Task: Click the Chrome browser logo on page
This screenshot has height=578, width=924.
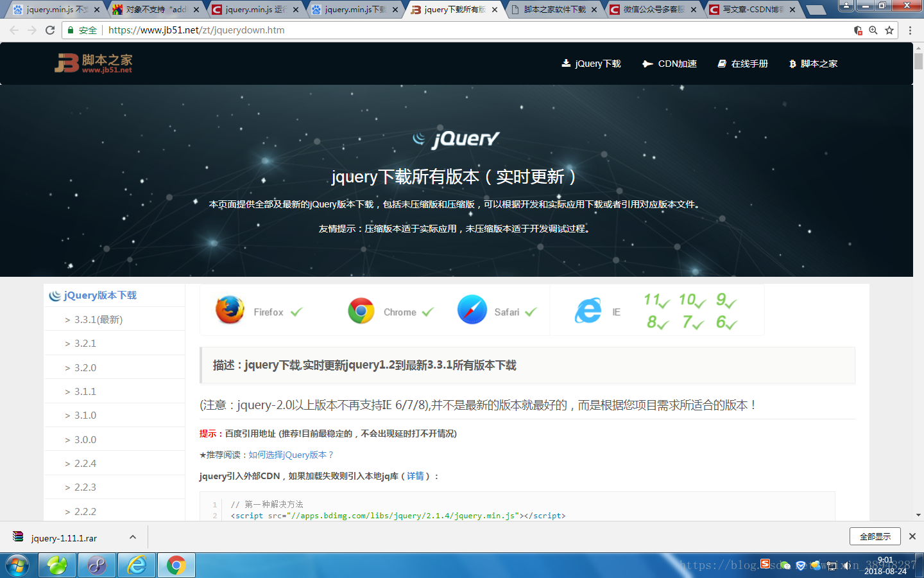Action: click(361, 311)
